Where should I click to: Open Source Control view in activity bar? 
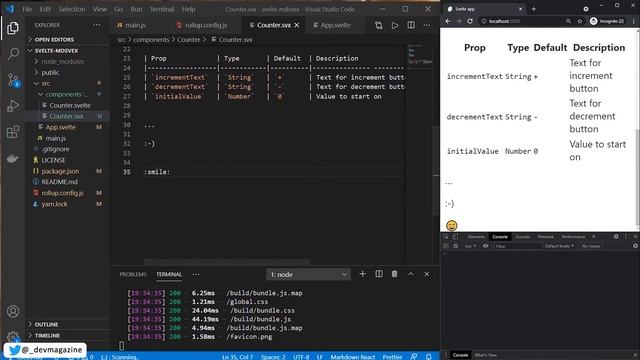[x=13, y=80]
